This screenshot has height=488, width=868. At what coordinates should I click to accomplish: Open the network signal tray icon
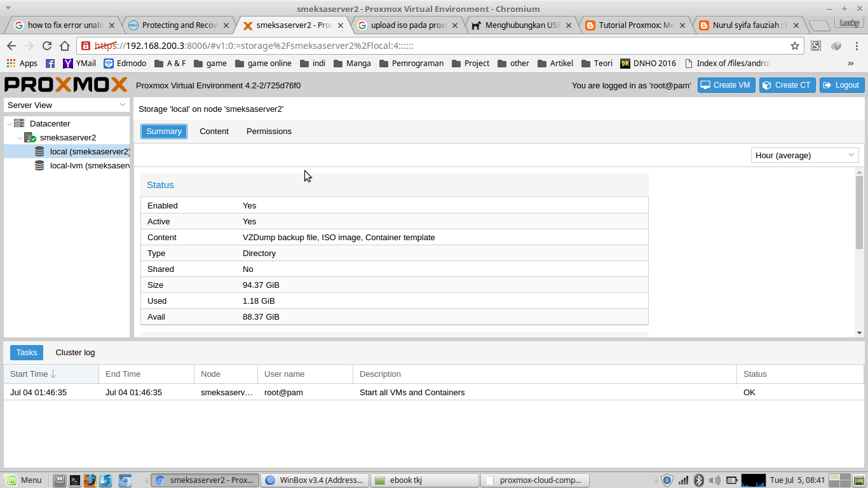[x=684, y=480]
